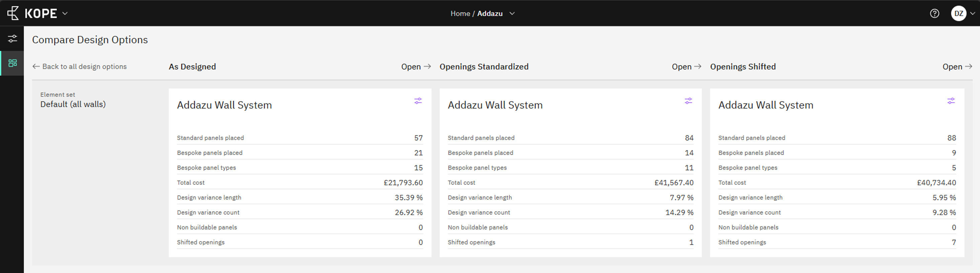Click design variance length 35.39 % value
Image resolution: width=980 pixels, height=273 pixels.
coord(409,198)
